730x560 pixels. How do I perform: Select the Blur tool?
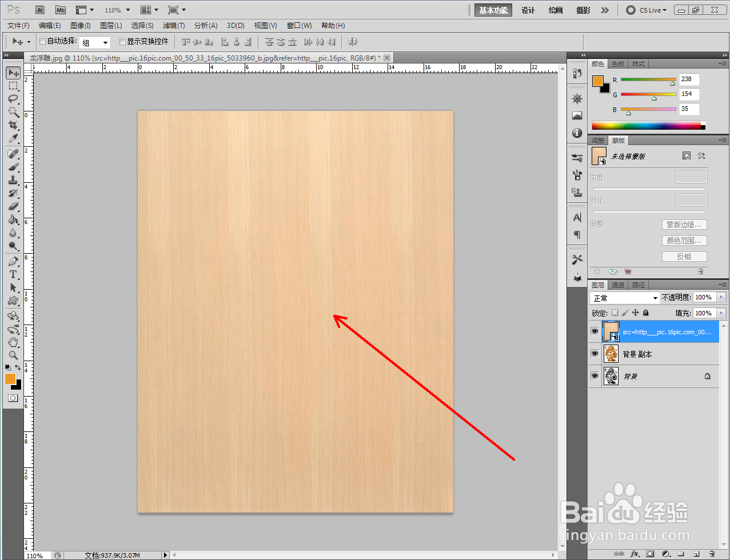click(13, 233)
